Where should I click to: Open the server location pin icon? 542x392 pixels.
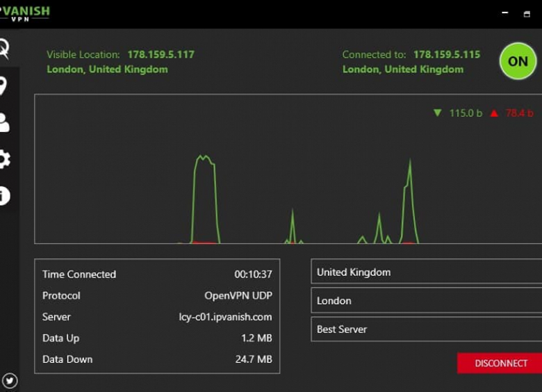pos(3,86)
